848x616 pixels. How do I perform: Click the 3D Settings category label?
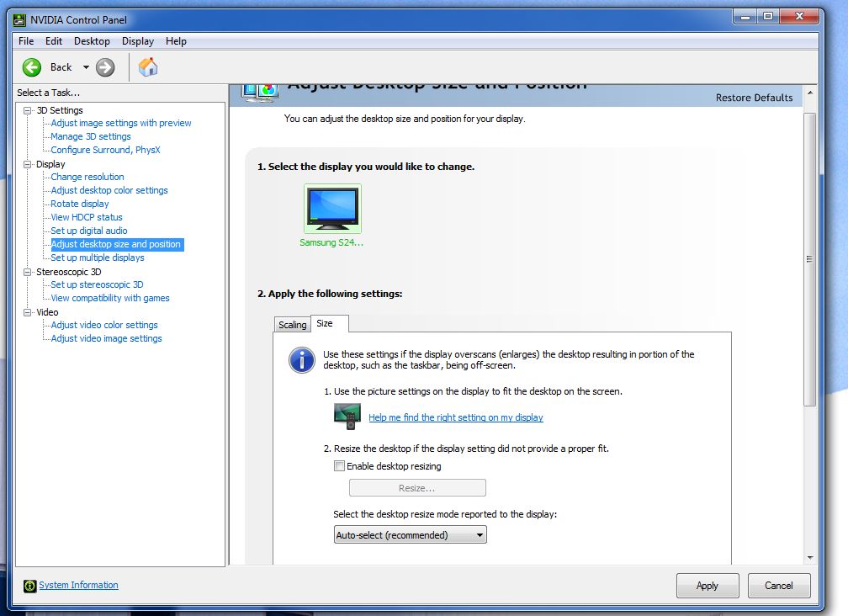[60, 110]
